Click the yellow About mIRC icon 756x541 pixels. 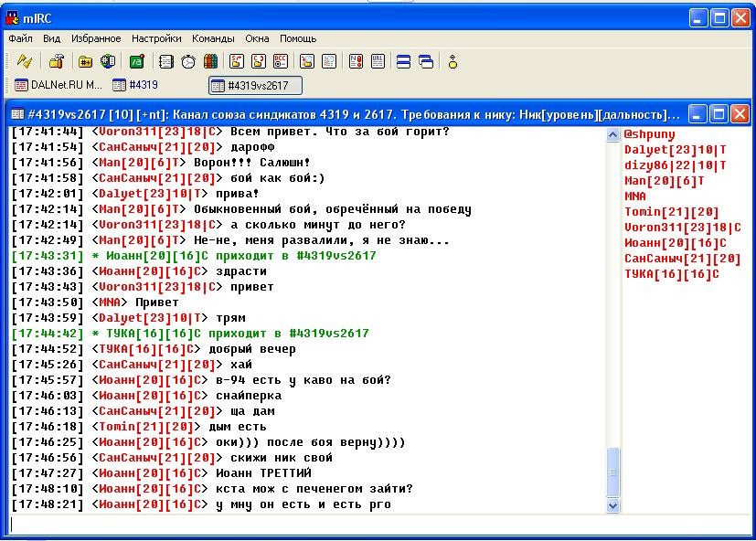click(453, 61)
